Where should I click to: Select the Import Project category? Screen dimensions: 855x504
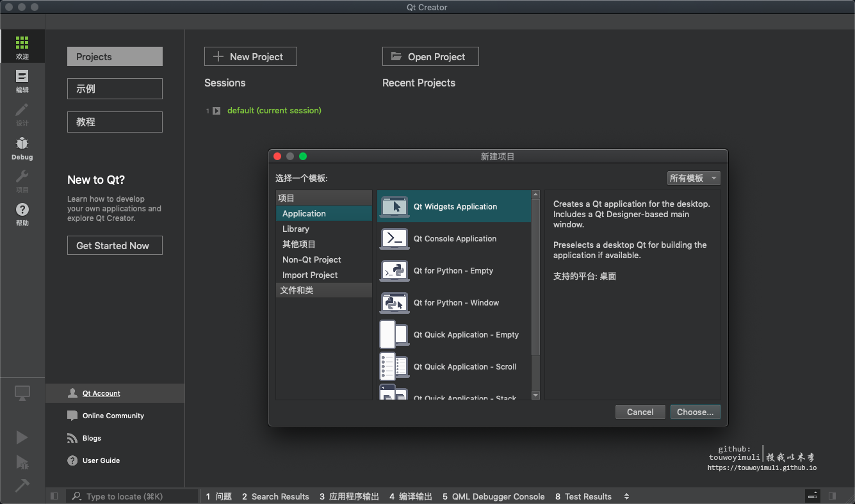324,275
